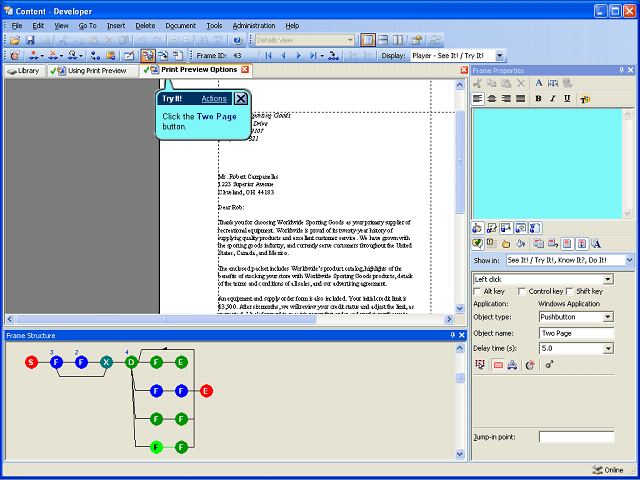Select the red S start node
This screenshot has height=480, width=640.
[31, 362]
